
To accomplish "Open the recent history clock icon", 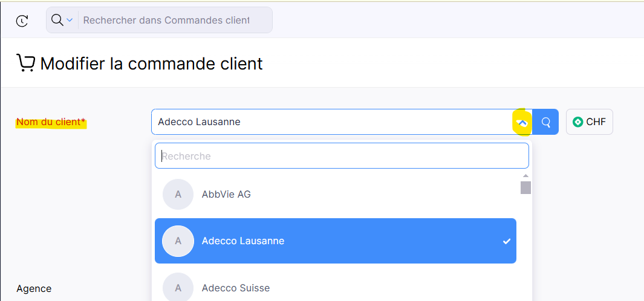I will pyautogui.click(x=22, y=21).
